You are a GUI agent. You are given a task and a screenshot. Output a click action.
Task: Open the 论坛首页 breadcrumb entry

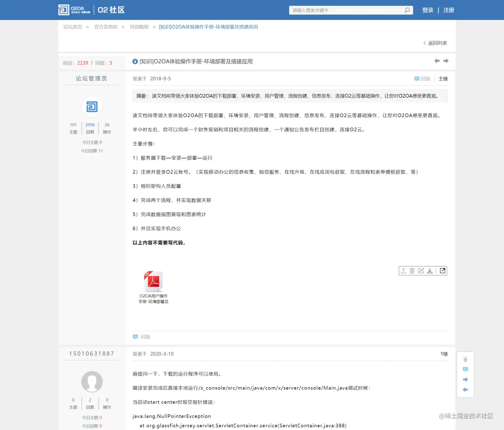pos(72,27)
